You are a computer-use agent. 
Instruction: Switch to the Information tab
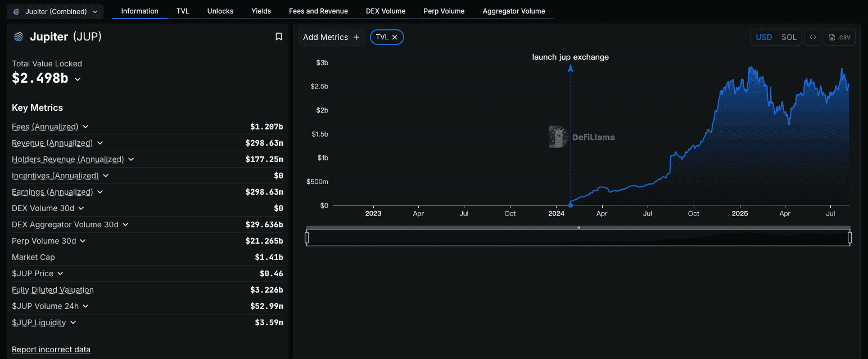point(140,11)
